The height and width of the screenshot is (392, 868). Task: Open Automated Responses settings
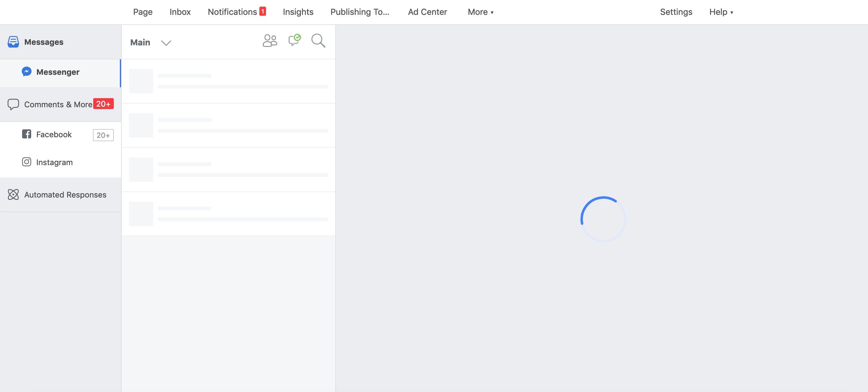click(x=65, y=195)
